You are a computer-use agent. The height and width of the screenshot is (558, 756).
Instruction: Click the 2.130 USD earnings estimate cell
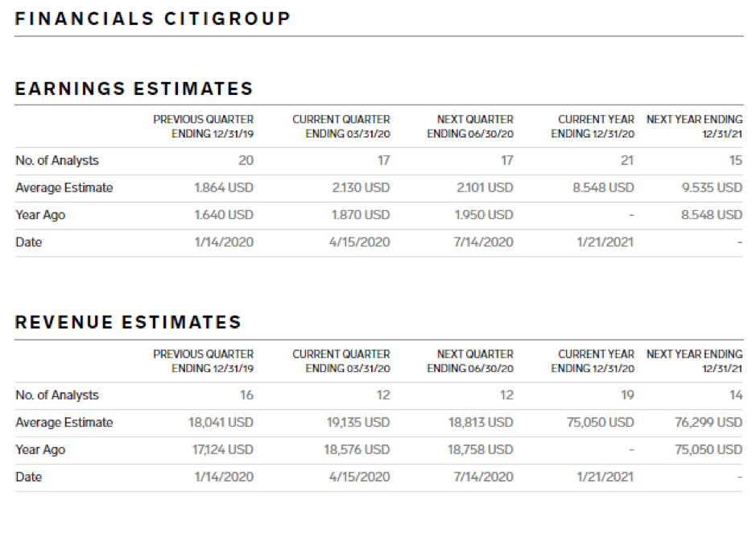(361, 188)
